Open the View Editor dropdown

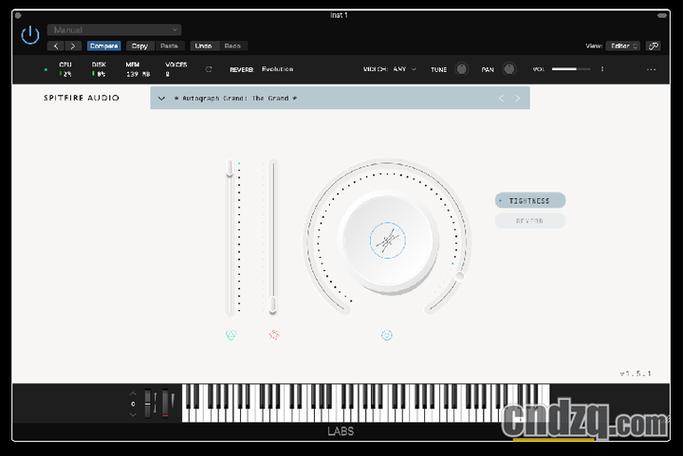pyautogui.click(x=623, y=46)
